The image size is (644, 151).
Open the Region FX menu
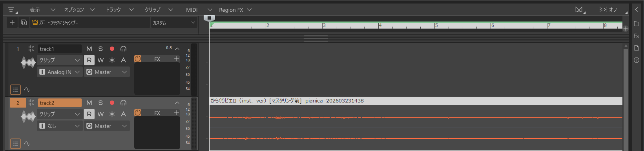[x=235, y=9]
